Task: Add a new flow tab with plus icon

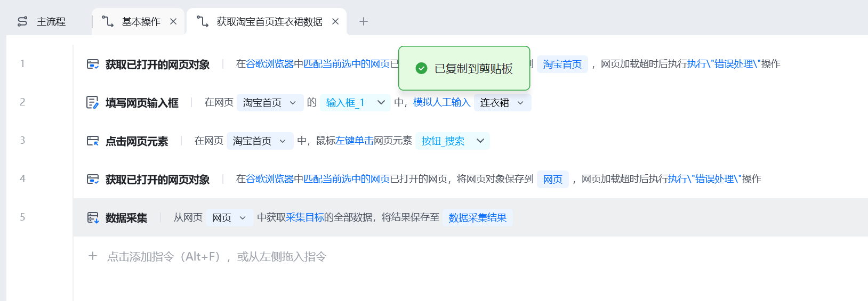Action: tap(364, 21)
